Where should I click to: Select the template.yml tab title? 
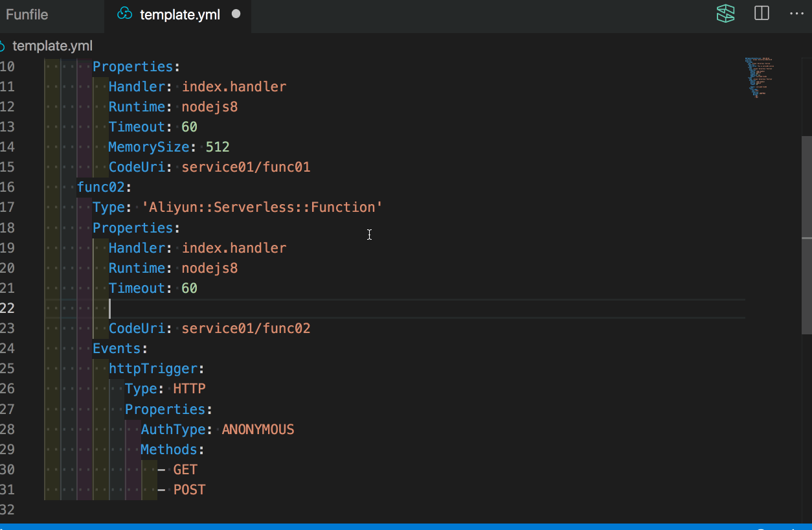[x=180, y=14]
